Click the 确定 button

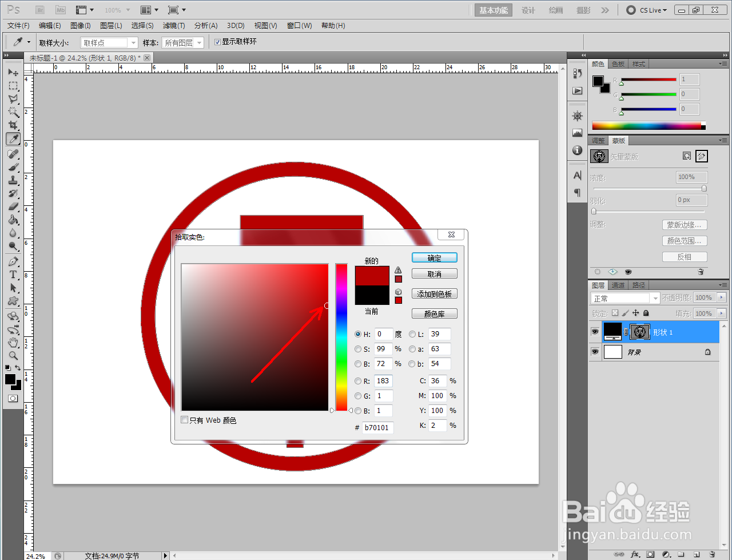point(435,258)
